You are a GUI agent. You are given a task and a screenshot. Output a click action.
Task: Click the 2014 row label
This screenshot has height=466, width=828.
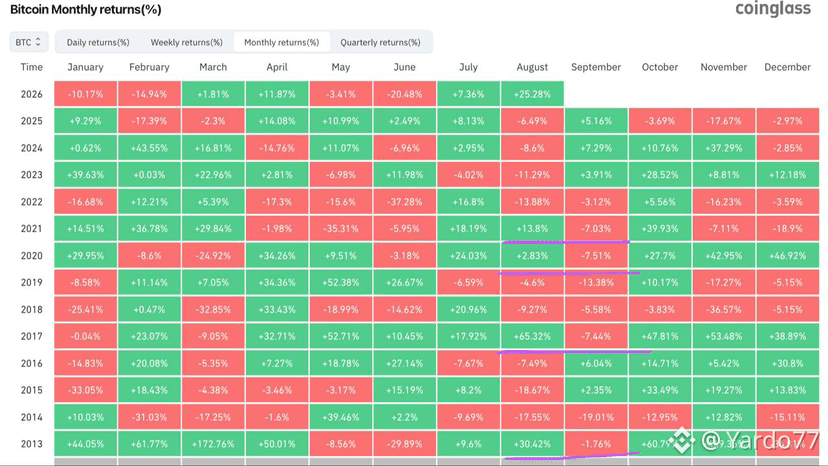[x=32, y=417]
